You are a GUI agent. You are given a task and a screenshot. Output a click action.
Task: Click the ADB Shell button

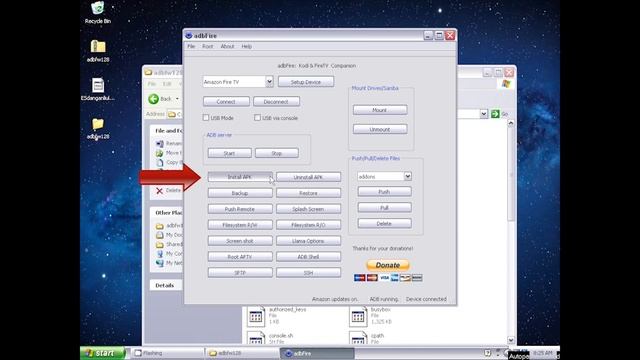pyautogui.click(x=308, y=257)
